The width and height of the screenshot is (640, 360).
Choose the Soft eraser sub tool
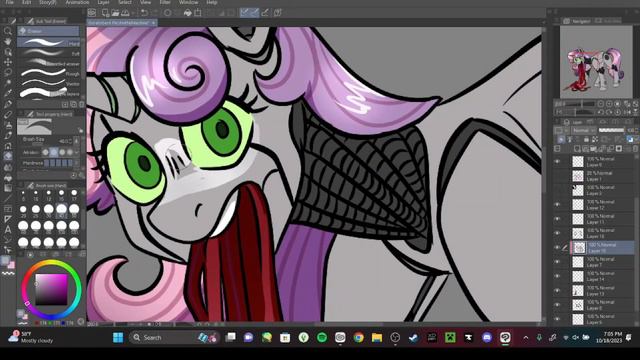coord(49,53)
